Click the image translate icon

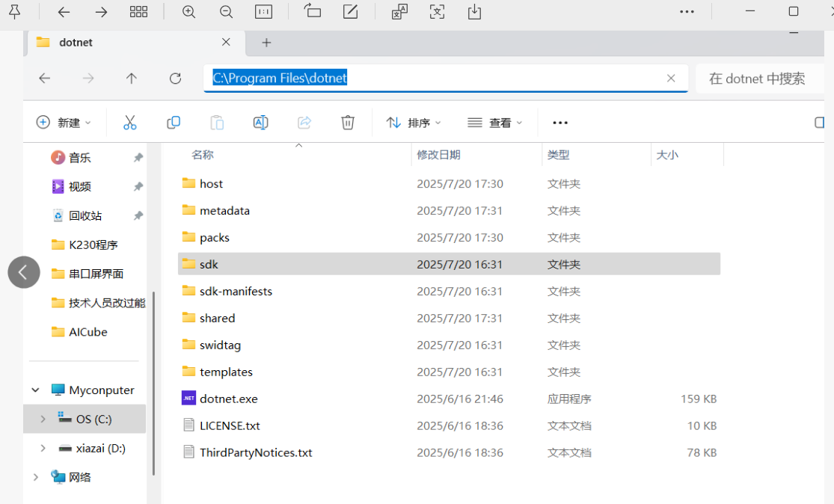[x=399, y=12]
